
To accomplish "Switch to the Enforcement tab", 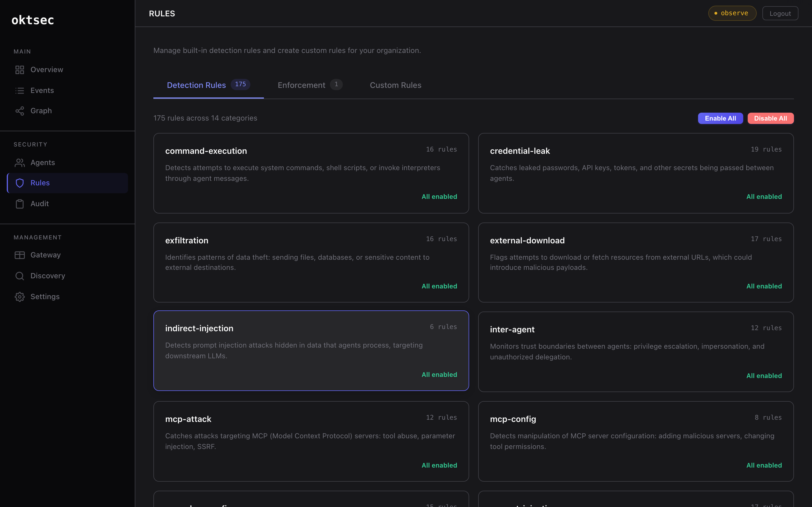I will pyautogui.click(x=301, y=85).
